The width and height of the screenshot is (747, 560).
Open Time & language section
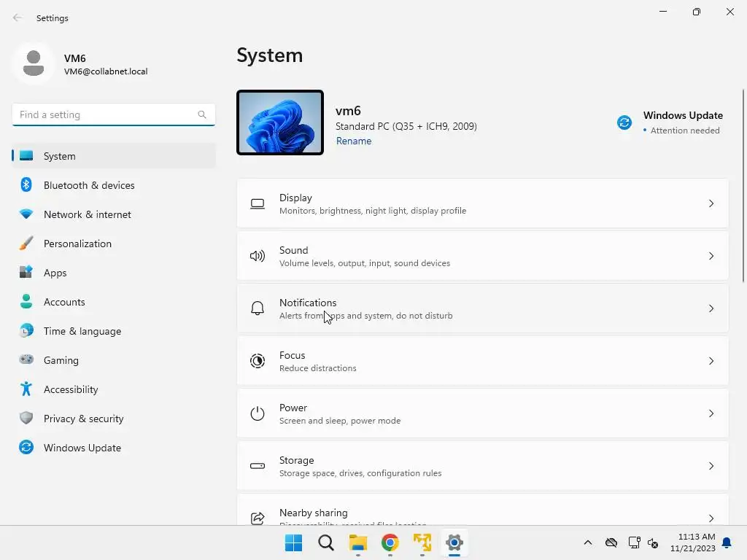[x=113, y=330]
